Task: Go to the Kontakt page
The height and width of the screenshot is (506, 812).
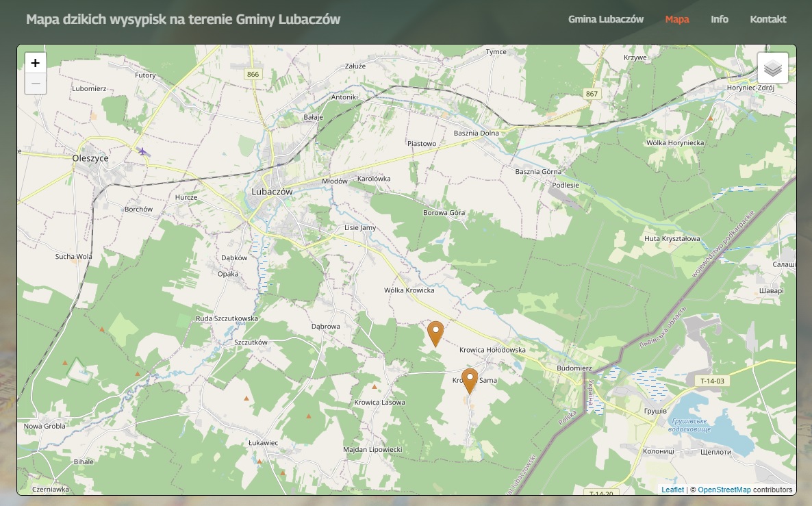Action: [767, 19]
